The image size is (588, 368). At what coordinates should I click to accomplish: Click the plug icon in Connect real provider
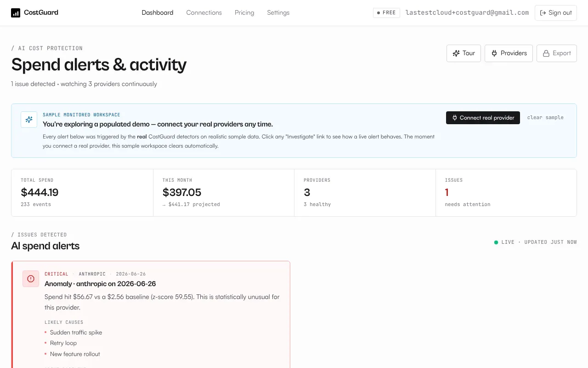(x=455, y=118)
